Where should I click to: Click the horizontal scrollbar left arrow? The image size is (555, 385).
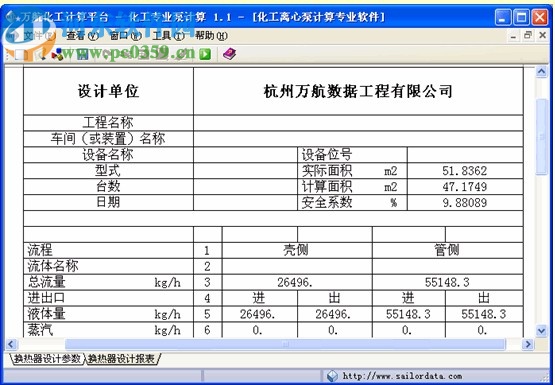[x=11, y=344]
